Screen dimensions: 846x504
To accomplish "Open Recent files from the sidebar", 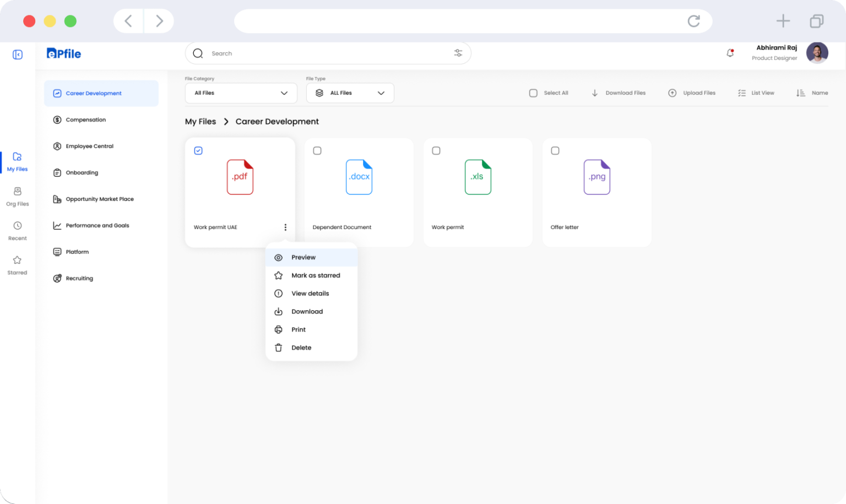I will [17, 229].
